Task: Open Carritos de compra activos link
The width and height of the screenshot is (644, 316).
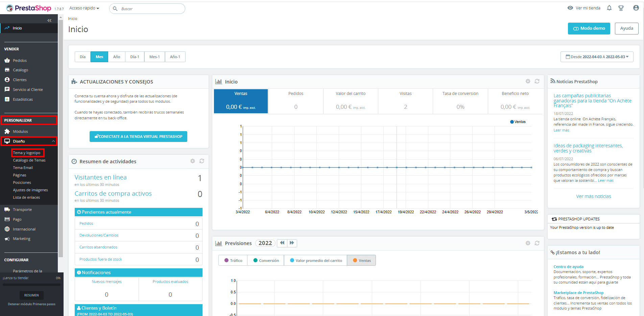Action: coord(113,193)
